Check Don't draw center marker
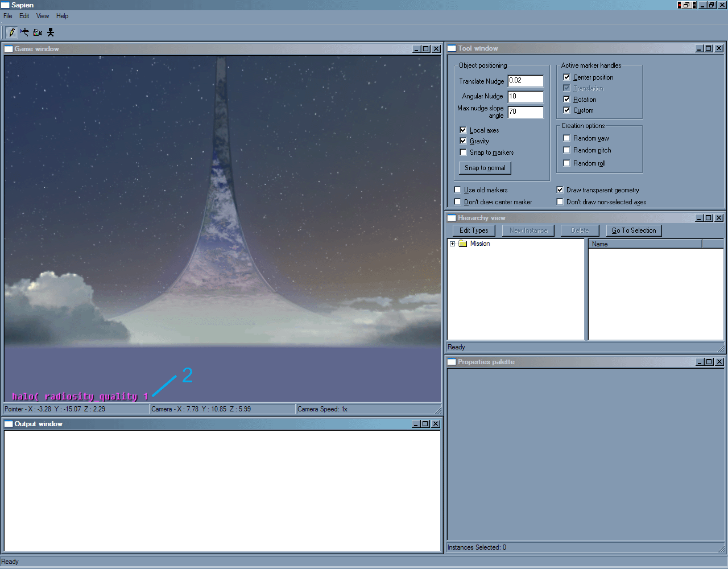 pyautogui.click(x=457, y=202)
